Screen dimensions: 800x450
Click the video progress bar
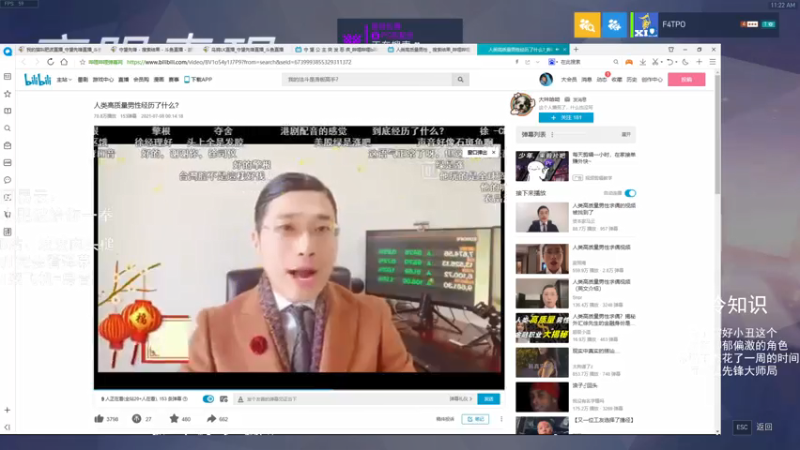point(299,390)
